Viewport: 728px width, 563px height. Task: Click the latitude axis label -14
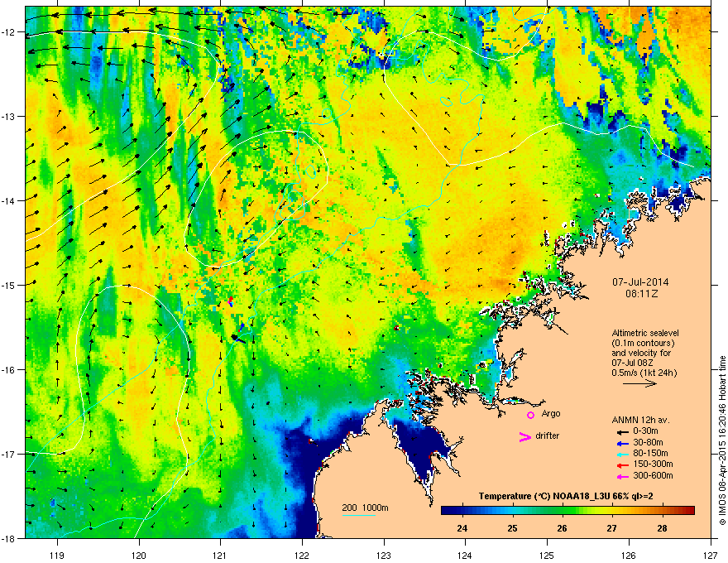(x=8, y=200)
